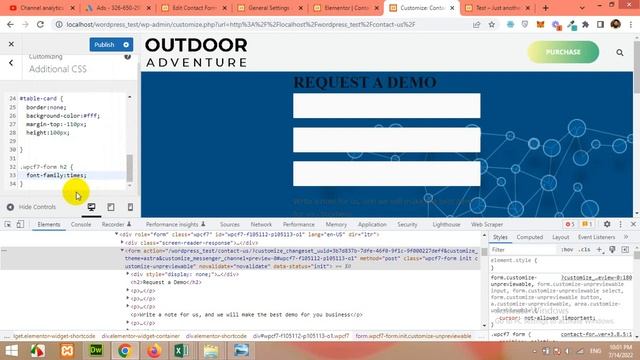Open the Performance insights tab
The width and height of the screenshot is (640, 360).
[176, 224]
